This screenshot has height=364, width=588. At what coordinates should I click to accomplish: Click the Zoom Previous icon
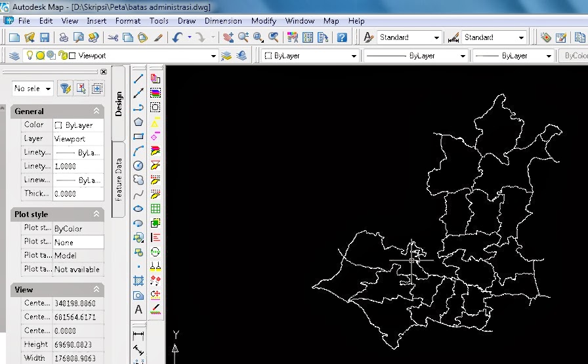tap(274, 37)
